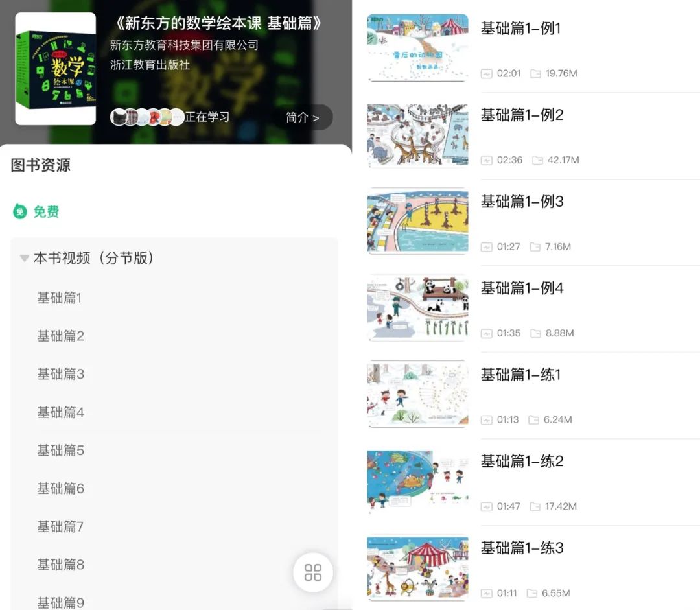Open the 基础篇5 chapter
Screen dimensions: 700x610
(61, 450)
